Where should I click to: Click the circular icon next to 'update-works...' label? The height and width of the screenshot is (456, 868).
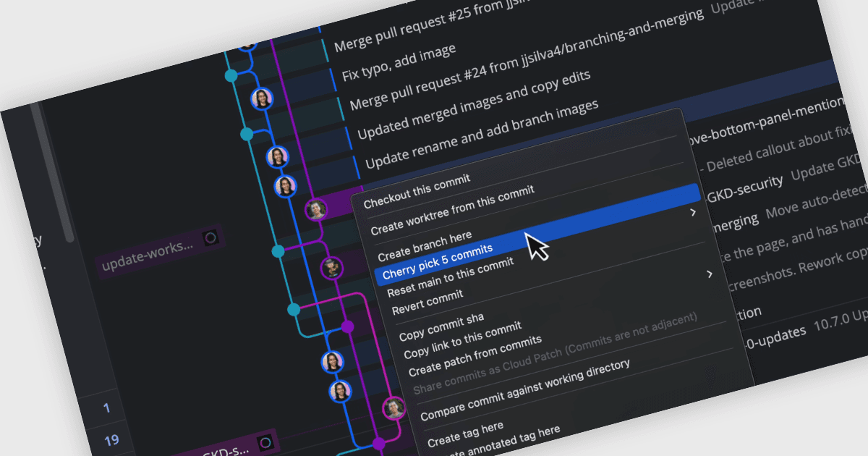[x=210, y=237]
